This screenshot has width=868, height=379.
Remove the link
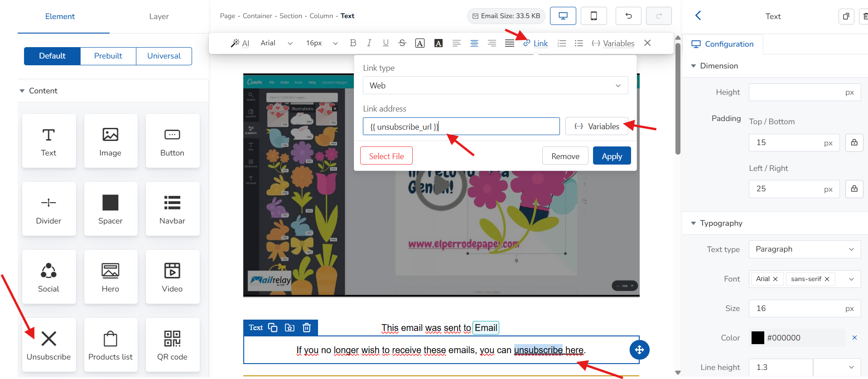pyautogui.click(x=565, y=155)
